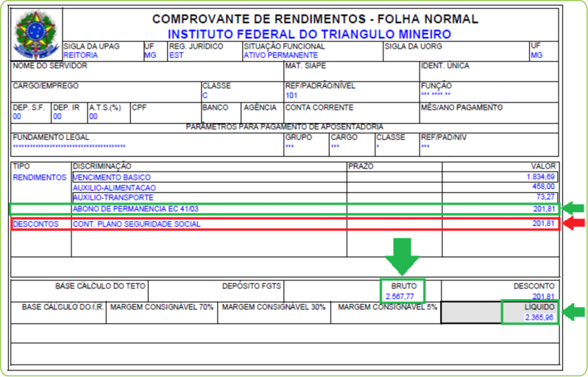Click the "MAT. SIAPE" field label
588x377 pixels.
[305, 66]
